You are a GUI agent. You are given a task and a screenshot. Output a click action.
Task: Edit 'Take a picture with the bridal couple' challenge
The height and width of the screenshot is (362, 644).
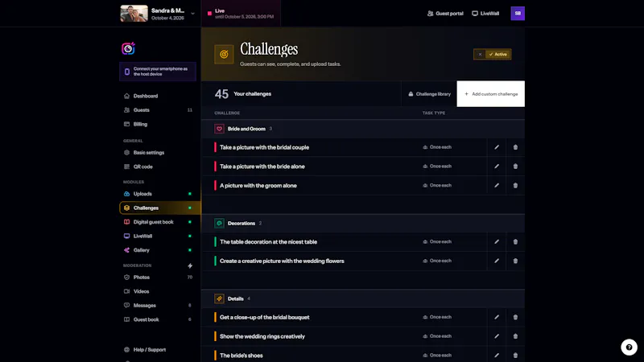point(497,147)
